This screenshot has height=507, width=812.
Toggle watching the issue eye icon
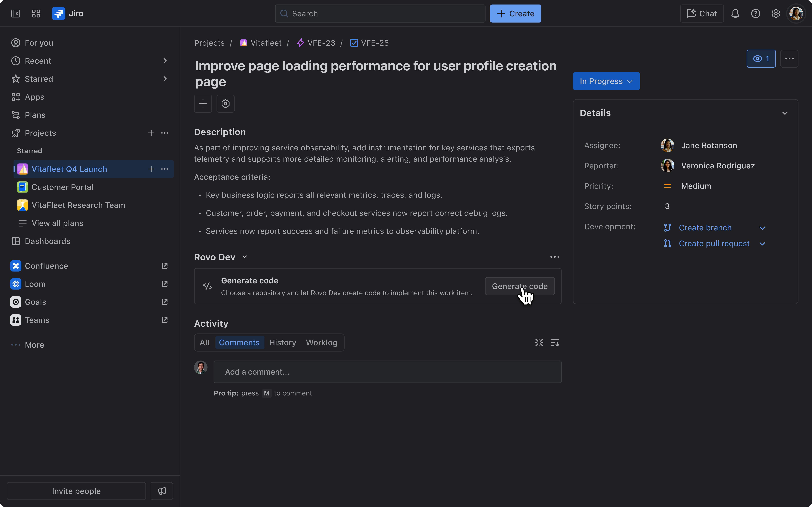pos(761,58)
